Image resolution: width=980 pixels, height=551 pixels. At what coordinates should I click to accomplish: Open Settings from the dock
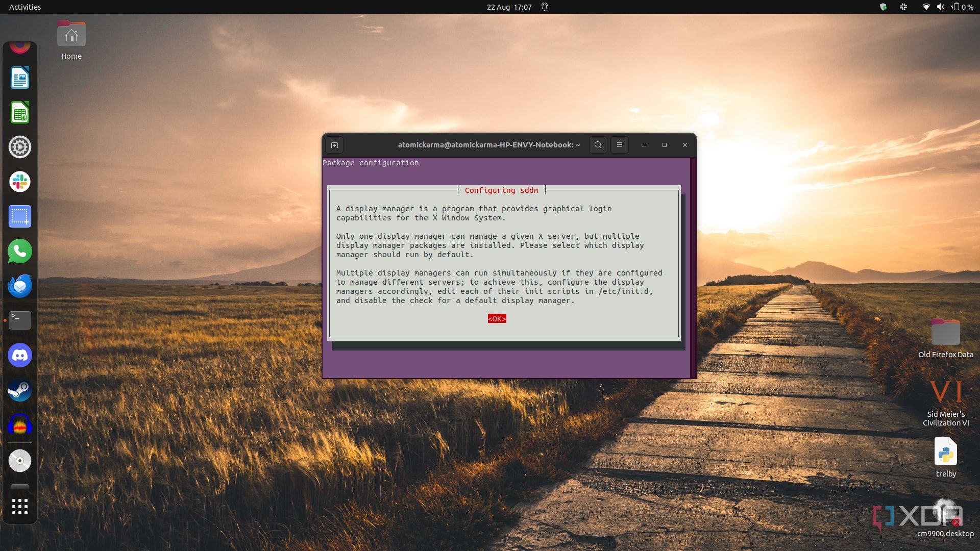(x=20, y=147)
